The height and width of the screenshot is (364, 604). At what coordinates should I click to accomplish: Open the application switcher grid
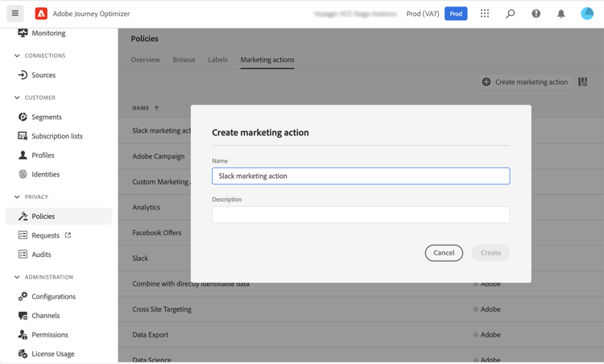485,14
